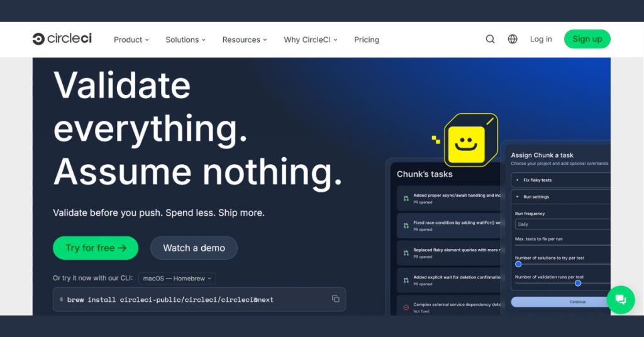Click the CircleCI logo
This screenshot has height=337, width=644.
pyautogui.click(x=62, y=38)
